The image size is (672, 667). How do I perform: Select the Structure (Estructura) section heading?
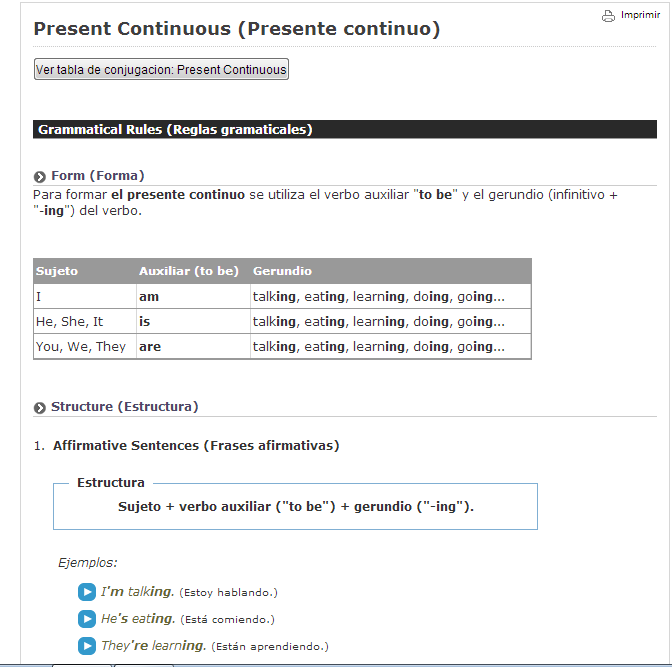pos(125,406)
